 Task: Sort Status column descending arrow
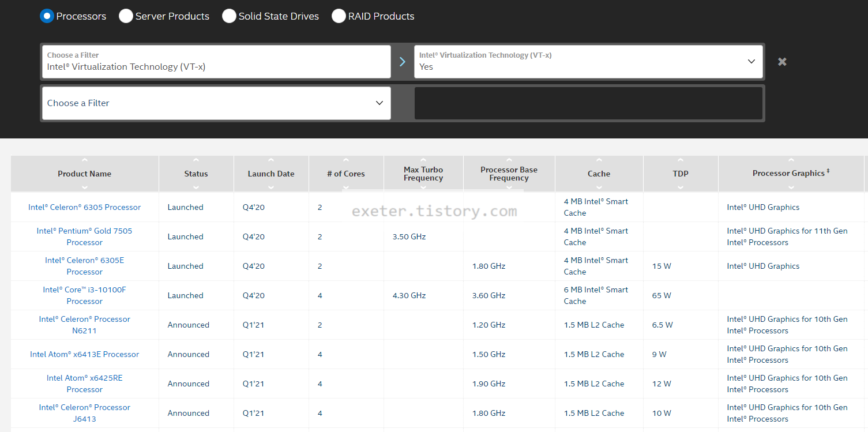[196, 187]
